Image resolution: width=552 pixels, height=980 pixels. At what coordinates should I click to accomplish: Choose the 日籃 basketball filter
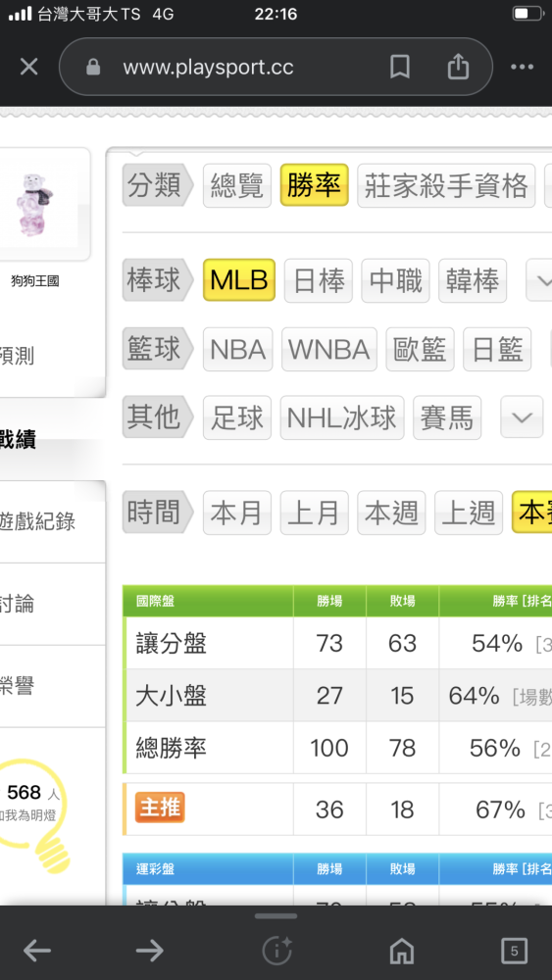click(497, 350)
